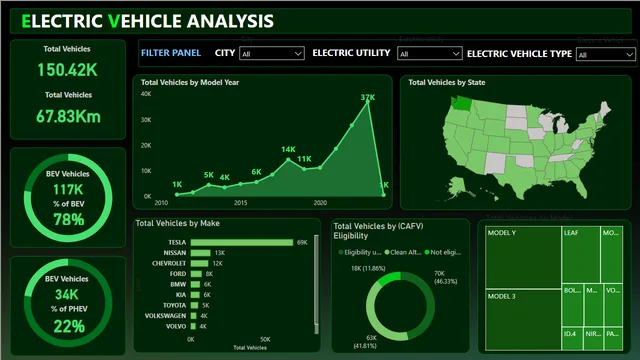The width and height of the screenshot is (640, 360).
Task: Click Total Vehicles by Model Year title
Action: pos(190,82)
